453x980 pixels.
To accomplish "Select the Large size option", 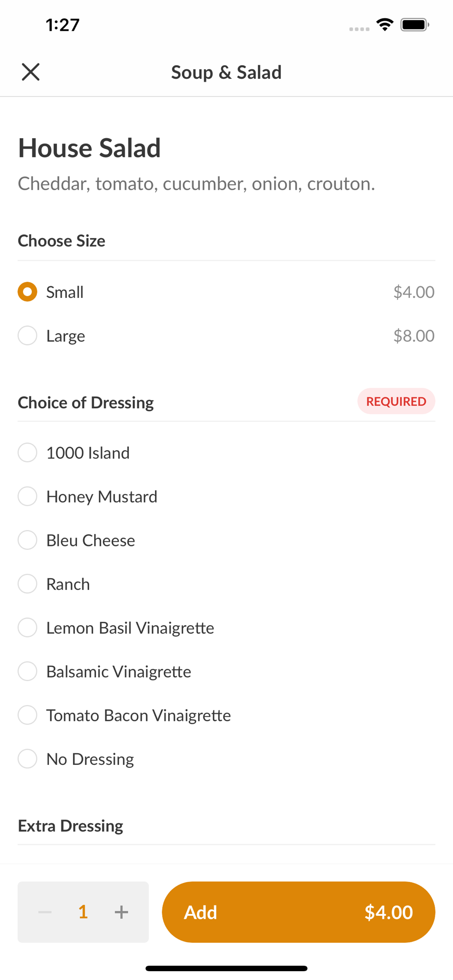I will 27,336.
